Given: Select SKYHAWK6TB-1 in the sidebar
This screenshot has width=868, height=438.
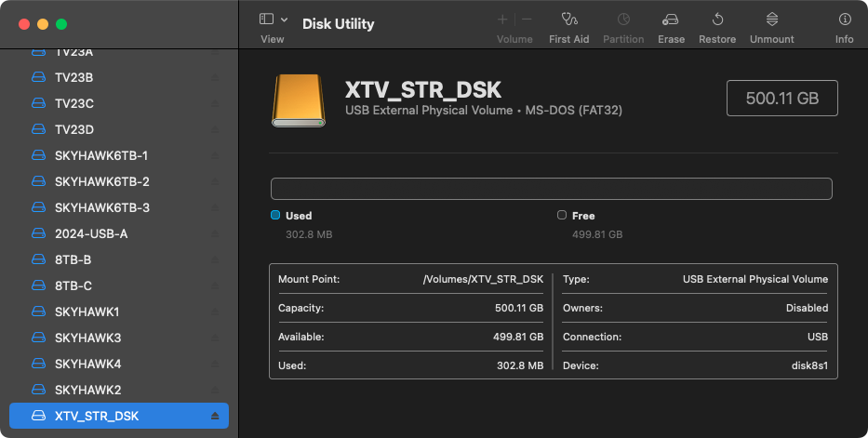Looking at the screenshot, I should pyautogui.click(x=119, y=155).
